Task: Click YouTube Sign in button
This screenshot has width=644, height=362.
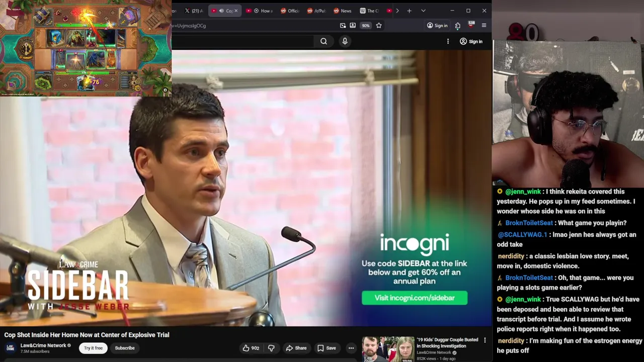Action: tap(471, 41)
